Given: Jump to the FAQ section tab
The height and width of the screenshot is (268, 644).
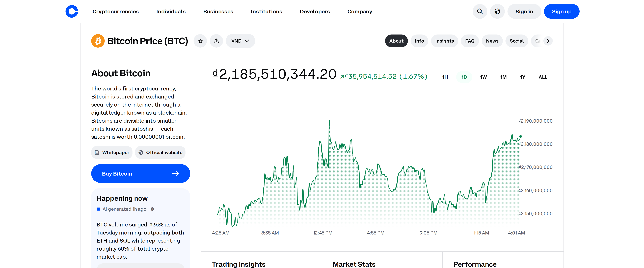Looking at the screenshot, I should click(x=470, y=41).
